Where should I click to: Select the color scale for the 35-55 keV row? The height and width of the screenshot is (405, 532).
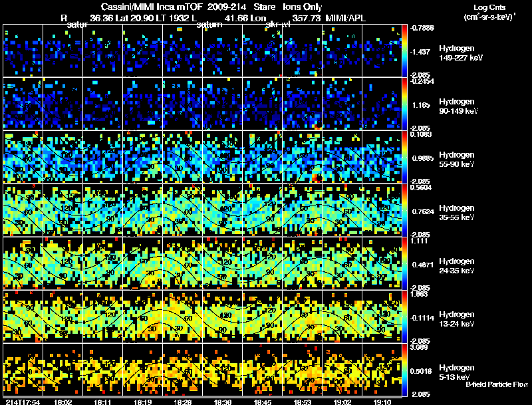[x=404, y=211]
